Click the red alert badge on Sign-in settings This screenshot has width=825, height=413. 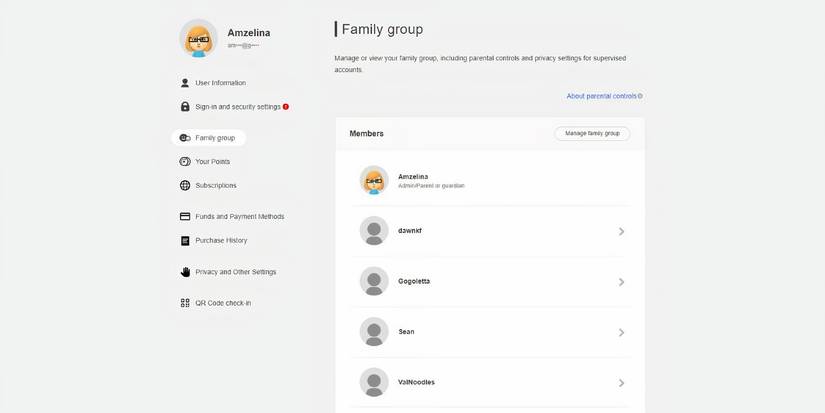pos(286,106)
